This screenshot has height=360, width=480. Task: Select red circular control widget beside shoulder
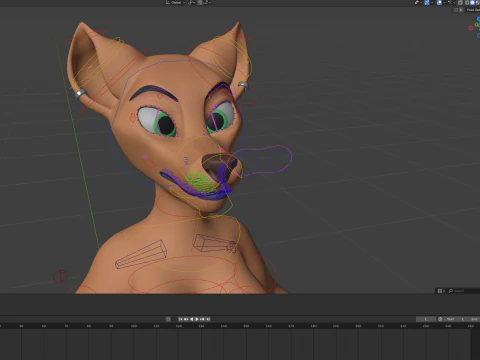tap(60, 276)
